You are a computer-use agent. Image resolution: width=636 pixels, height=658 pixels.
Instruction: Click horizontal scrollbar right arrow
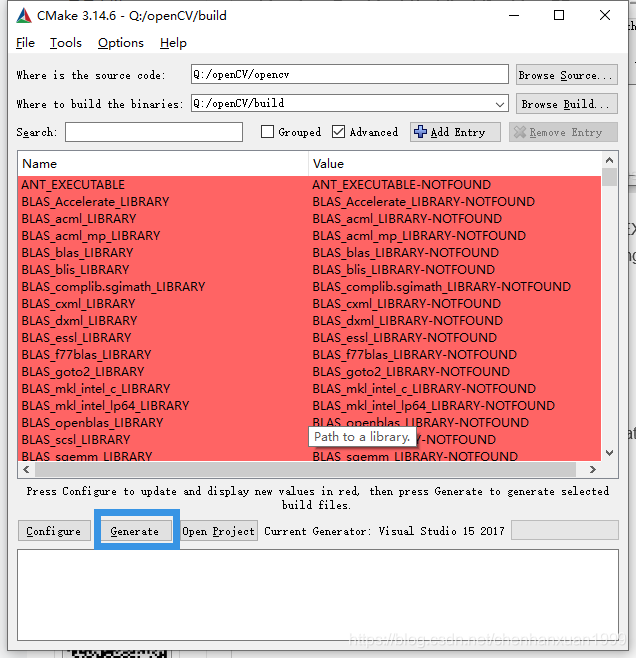pyautogui.click(x=592, y=469)
